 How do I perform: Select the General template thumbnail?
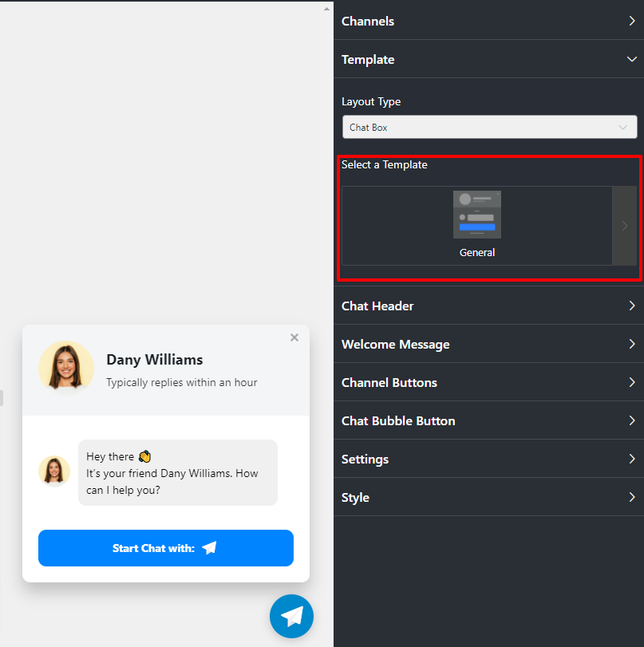[x=476, y=214]
